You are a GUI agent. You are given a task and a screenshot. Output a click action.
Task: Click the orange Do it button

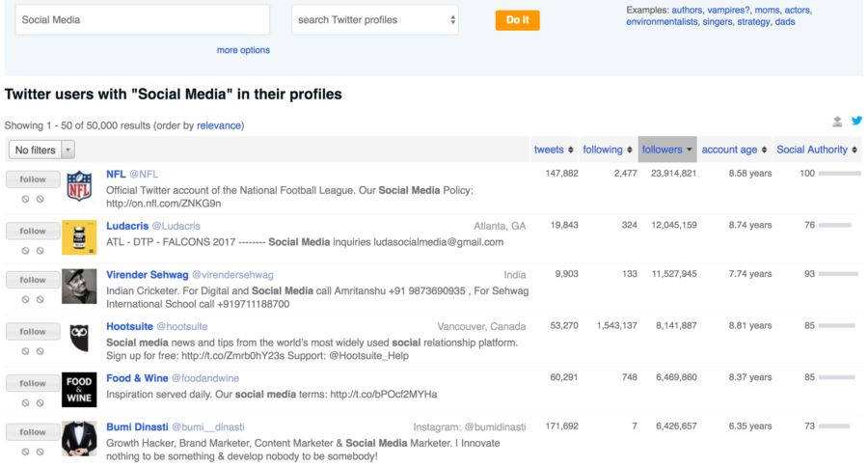(x=518, y=20)
